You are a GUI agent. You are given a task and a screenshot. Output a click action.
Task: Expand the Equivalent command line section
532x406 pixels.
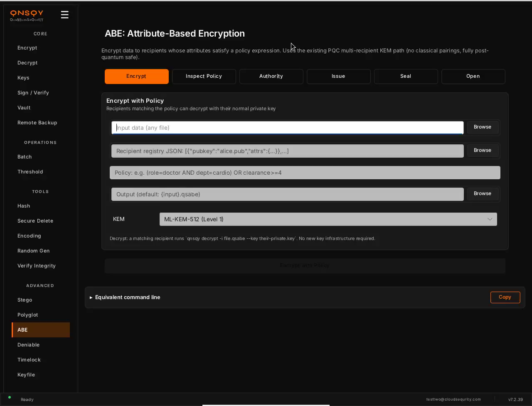pyautogui.click(x=125, y=297)
